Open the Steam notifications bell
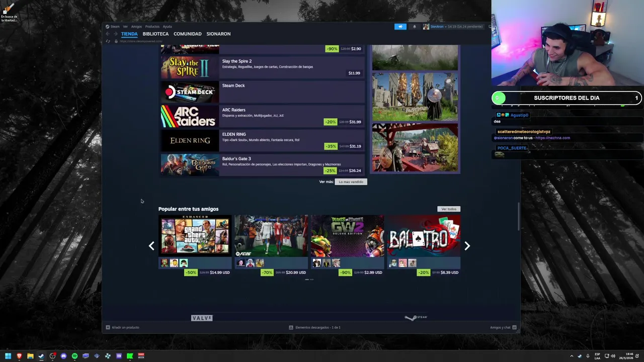 coord(415,27)
